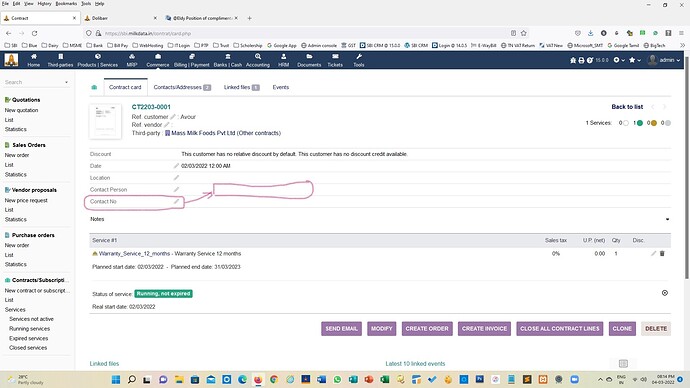Open the Billing | Payment module icon
The height and width of the screenshot is (388, 690).
(x=191, y=60)
